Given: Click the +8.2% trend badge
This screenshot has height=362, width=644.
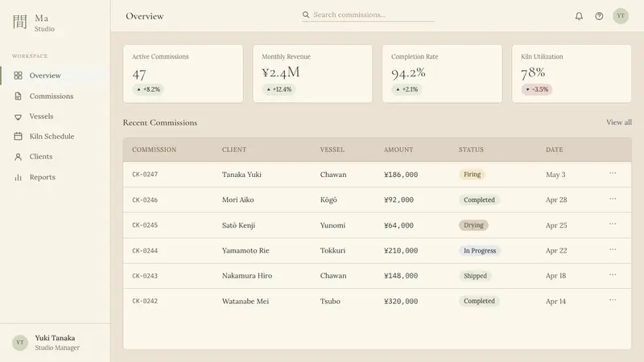Looking at the screenshot, I should [x=148, y=89].
